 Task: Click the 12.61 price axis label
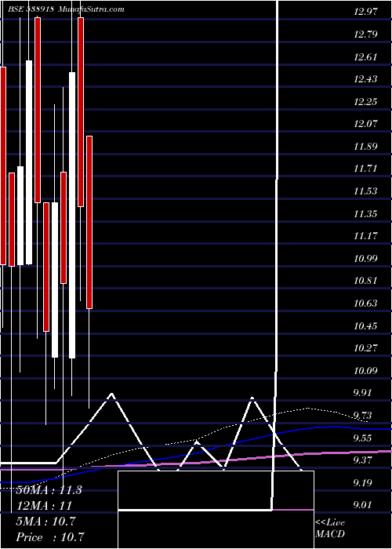point(366,56)
